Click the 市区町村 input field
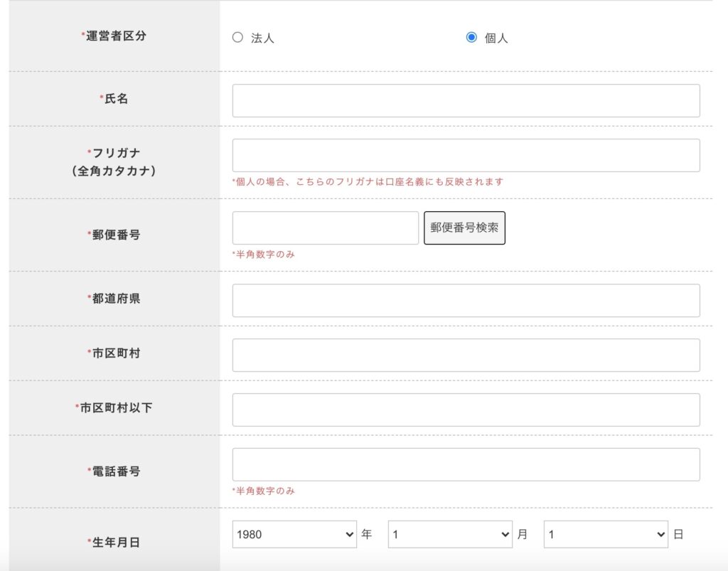The width and height of the screenshot is (728, 571). [x=466, y=355]
